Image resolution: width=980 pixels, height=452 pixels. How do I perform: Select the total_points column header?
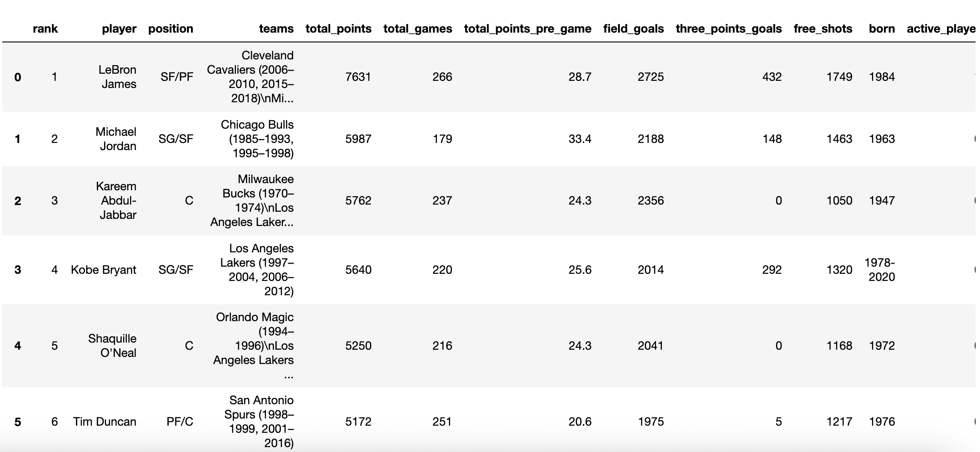point(338,29)
